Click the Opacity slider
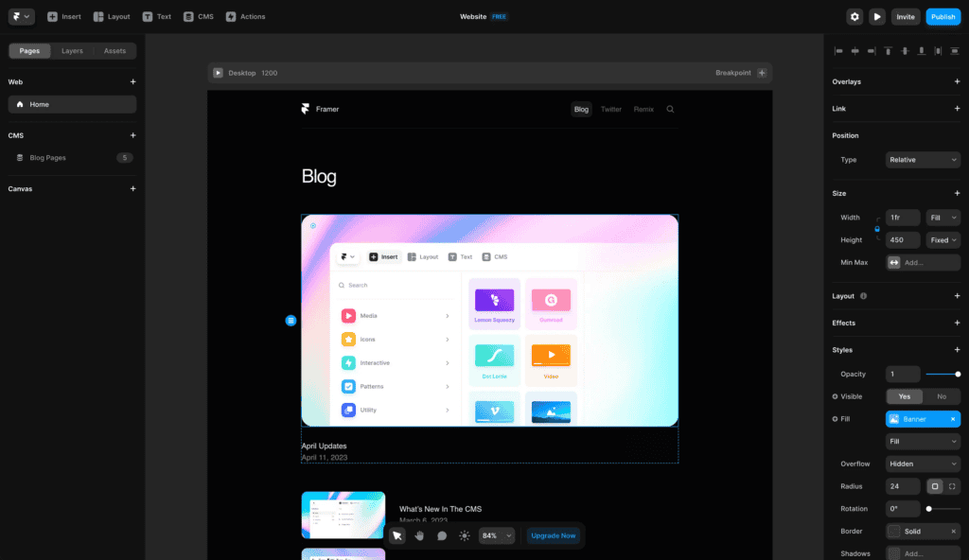Screen dimensions: 969x560 point(943,374)
